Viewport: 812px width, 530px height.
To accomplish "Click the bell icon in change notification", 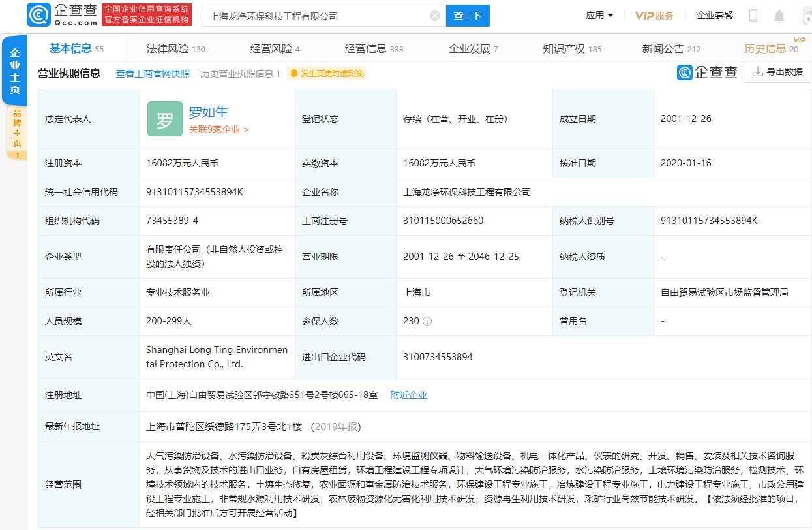I will (294, 74).
